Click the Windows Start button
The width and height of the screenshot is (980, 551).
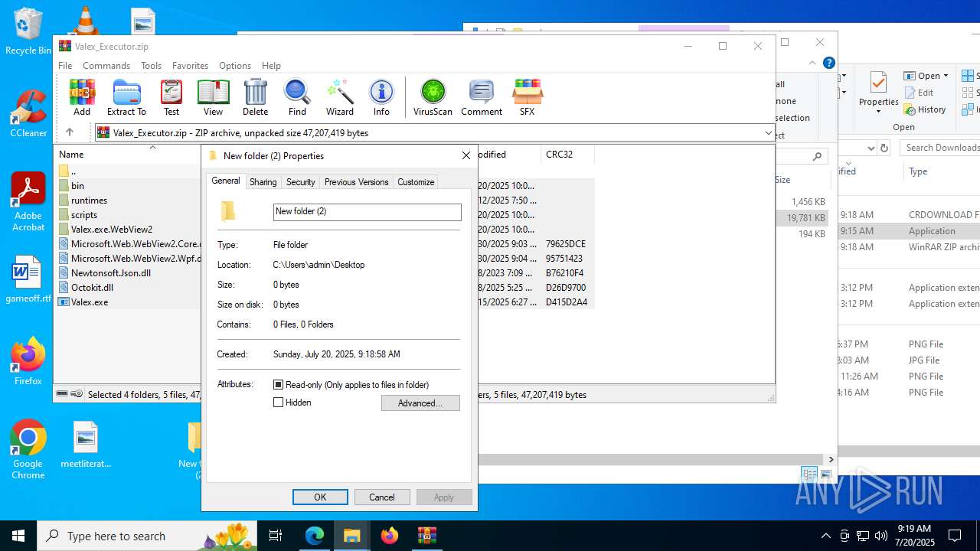pos(18,536)
